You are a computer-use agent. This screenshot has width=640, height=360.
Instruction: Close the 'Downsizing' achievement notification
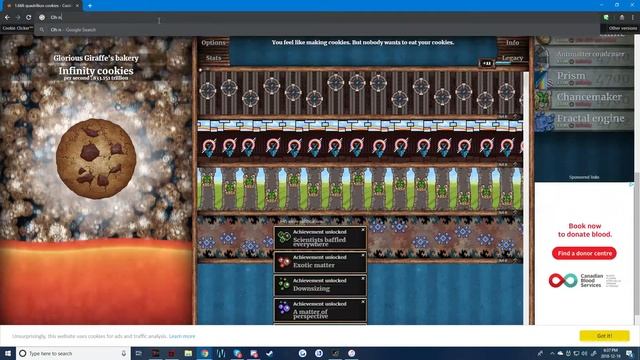pyautogui.click(x=363, y=278)
